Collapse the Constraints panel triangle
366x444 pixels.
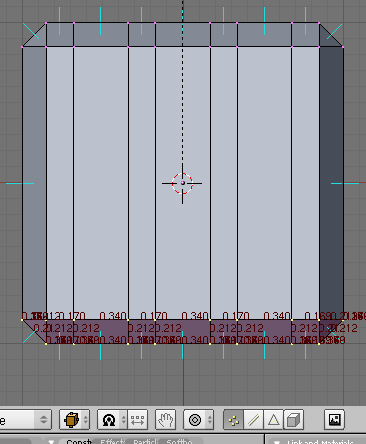click(51, 442)
